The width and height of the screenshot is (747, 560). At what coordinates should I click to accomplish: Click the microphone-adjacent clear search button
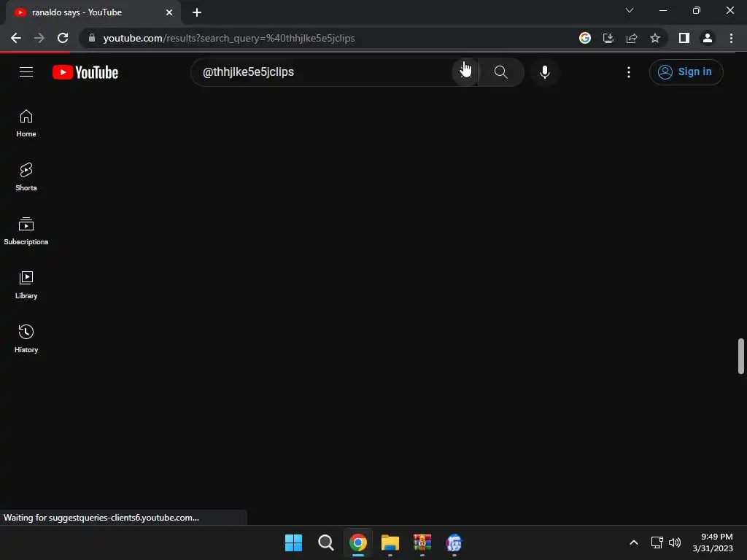pyautogui.click(x=465, y=72)
